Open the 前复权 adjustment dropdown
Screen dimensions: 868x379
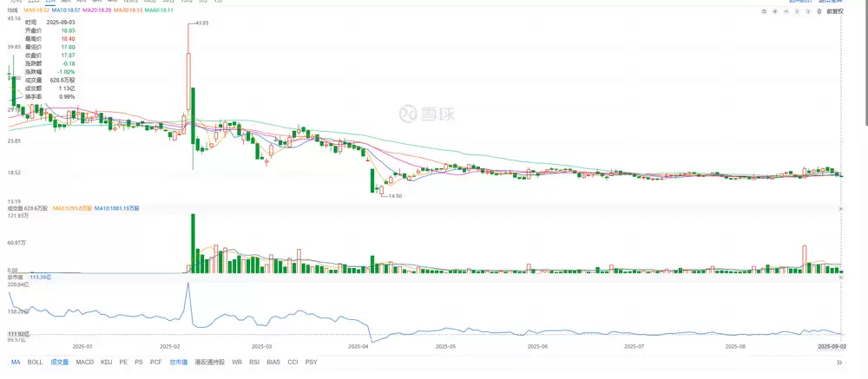click(x=835, y=11)
